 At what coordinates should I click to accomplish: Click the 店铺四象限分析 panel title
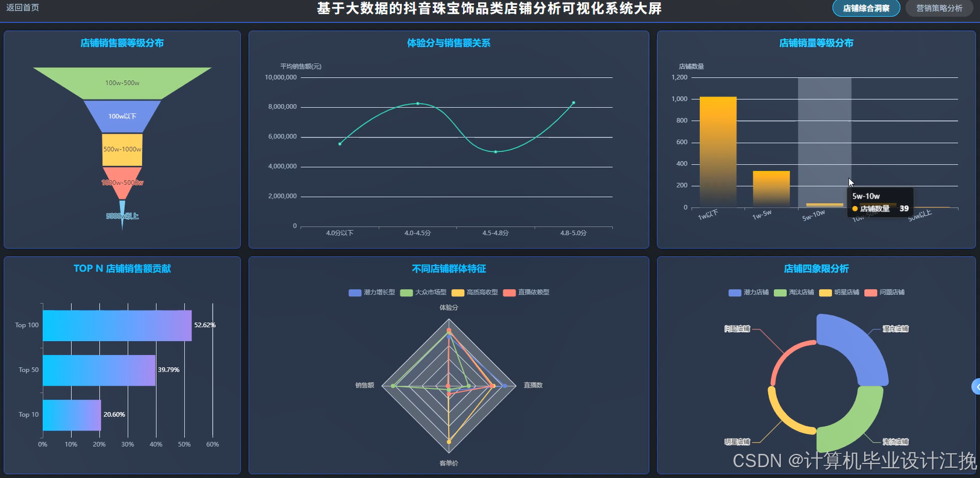(x=816, y=269)
